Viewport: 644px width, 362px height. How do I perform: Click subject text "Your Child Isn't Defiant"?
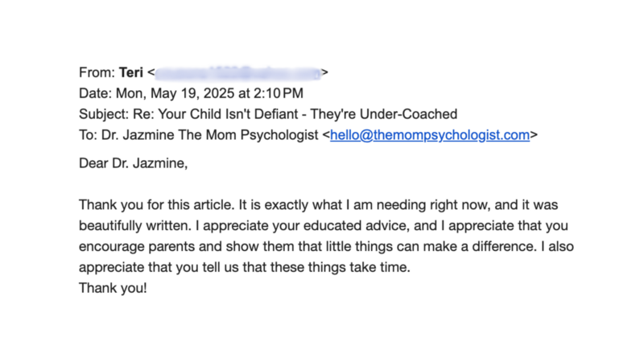(x=228, y=114)
